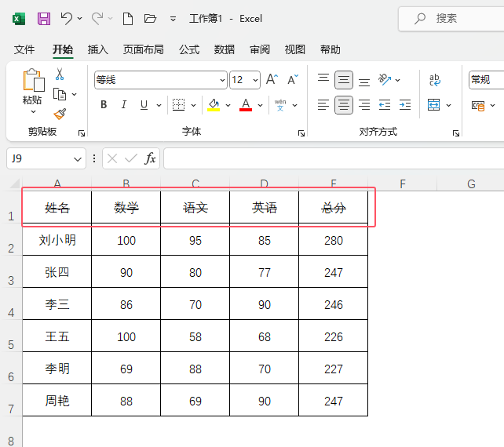Viewport: 504px width, 447px height.
Task: Click the 粘贴 paste button
Action: click(x=32, y=86)
